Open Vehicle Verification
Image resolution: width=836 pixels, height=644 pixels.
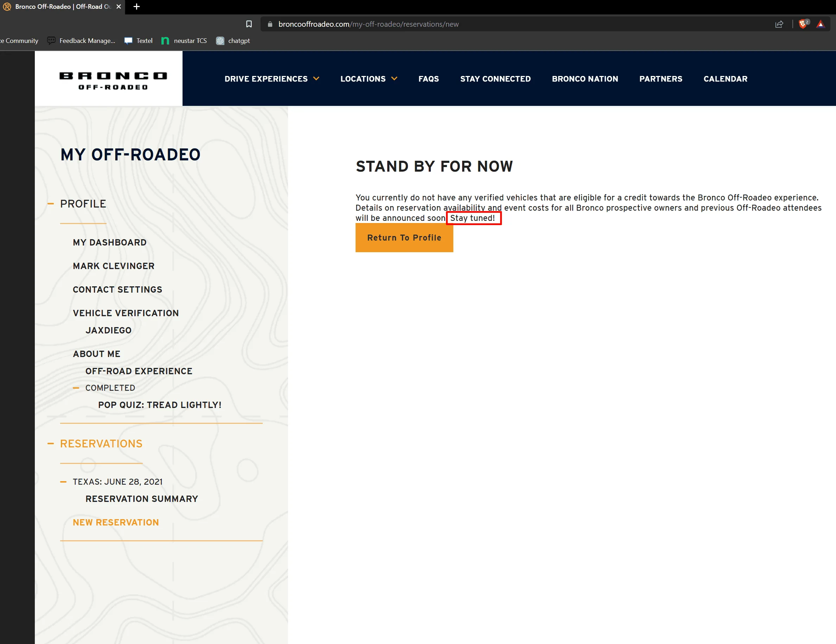pyautogui.click(x=126, y=313)
